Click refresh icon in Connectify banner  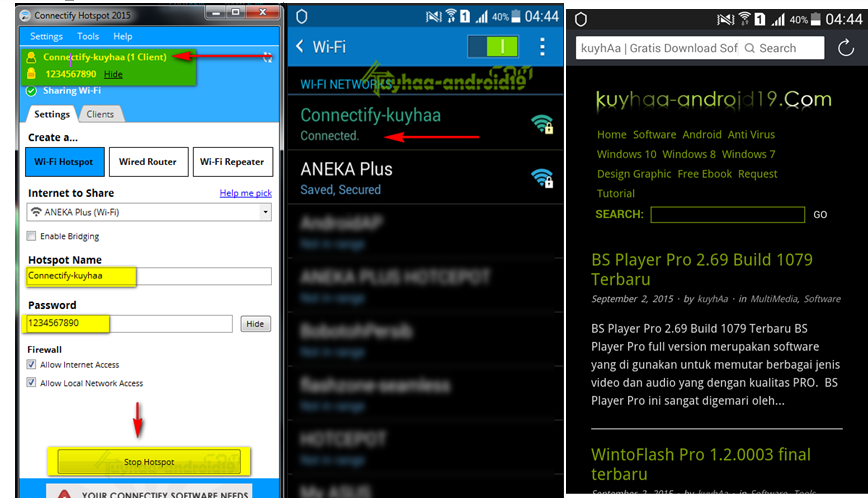click(267, 57)
